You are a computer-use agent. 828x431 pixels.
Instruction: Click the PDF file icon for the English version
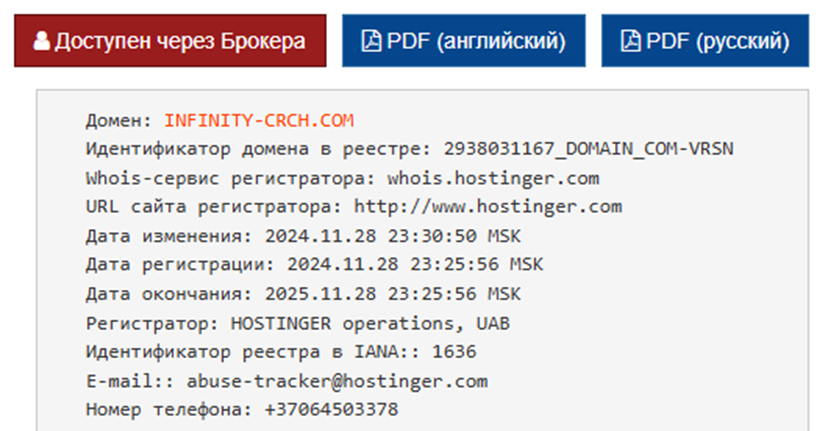[370, 41]
